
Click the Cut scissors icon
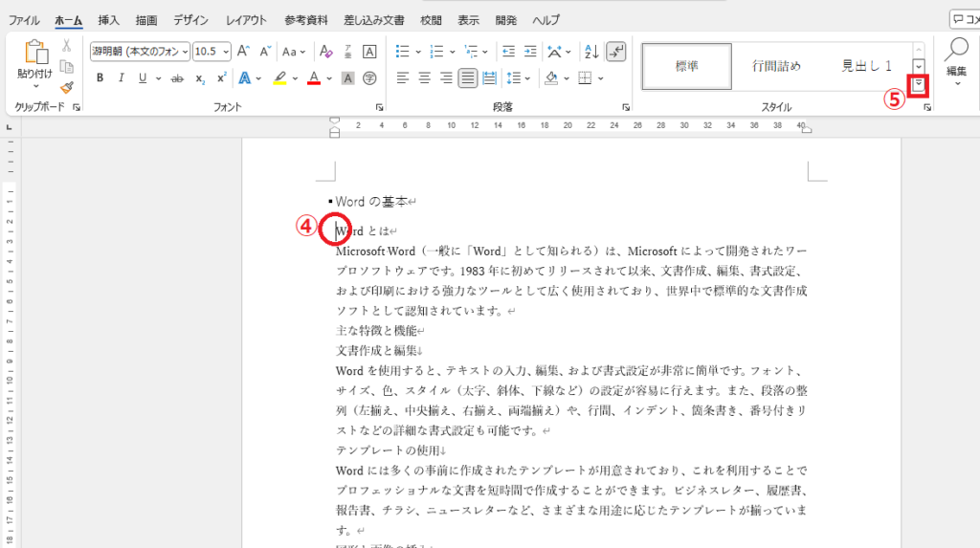point(66,45)
